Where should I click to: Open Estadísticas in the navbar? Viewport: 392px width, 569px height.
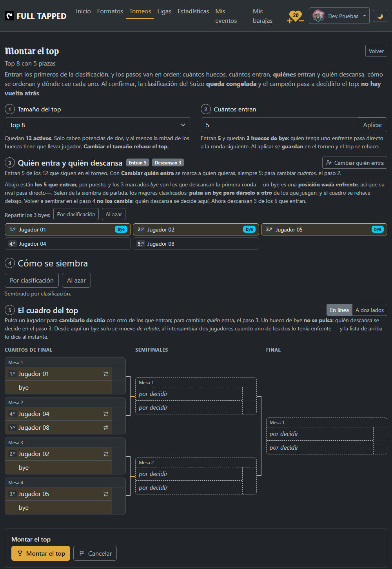[x=193, y=11]
